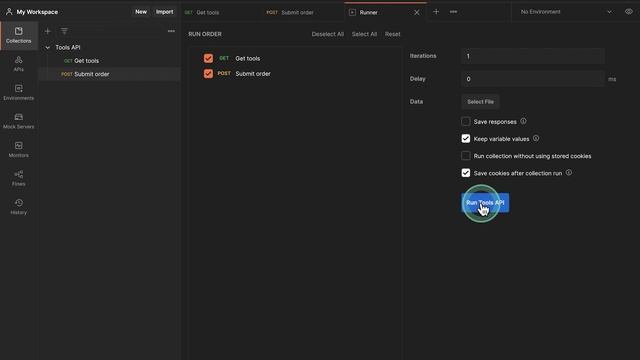Click the Delay input field
This screenshot has width=640, height=360.
pos(533,79)
